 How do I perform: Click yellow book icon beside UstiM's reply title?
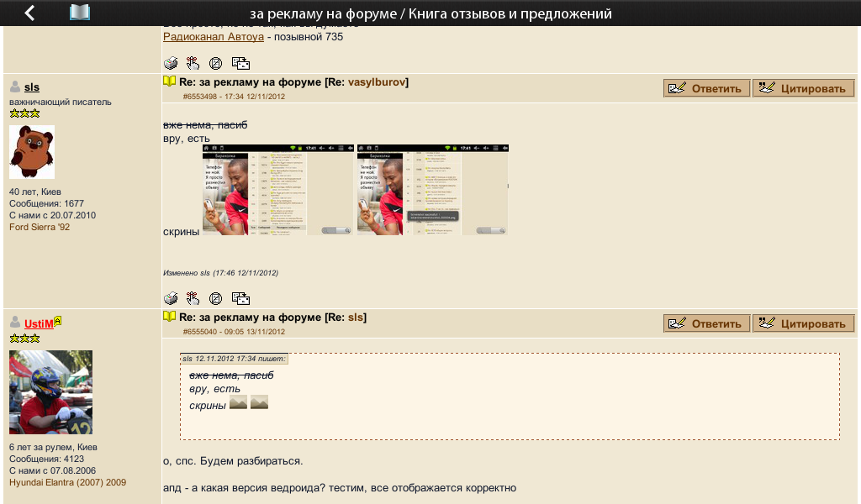click(169, 317)
